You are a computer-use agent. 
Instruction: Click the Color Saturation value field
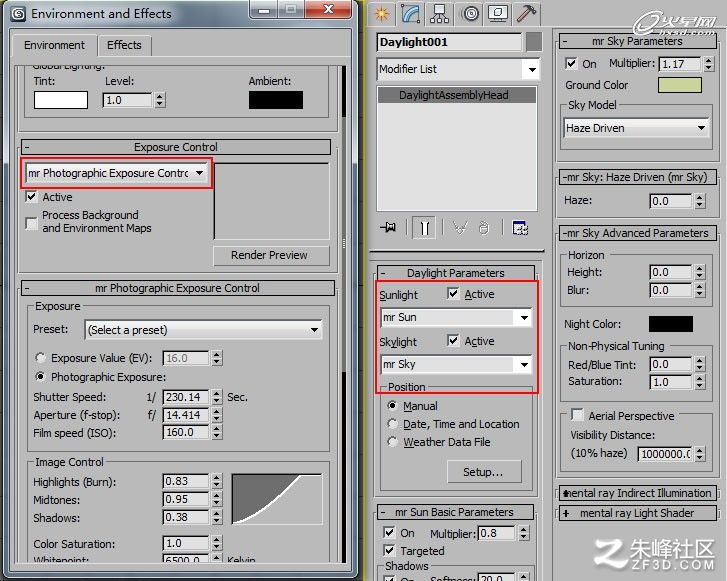point(185,543)
